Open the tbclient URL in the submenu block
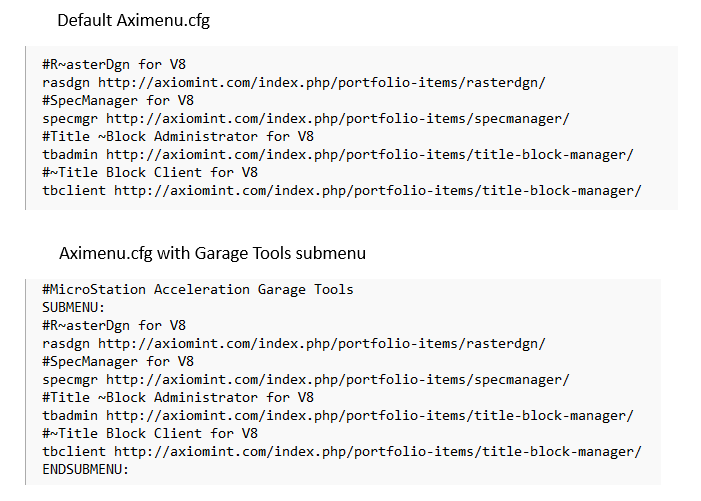This screenshot has width=701, height=501. tap(378, 452)
